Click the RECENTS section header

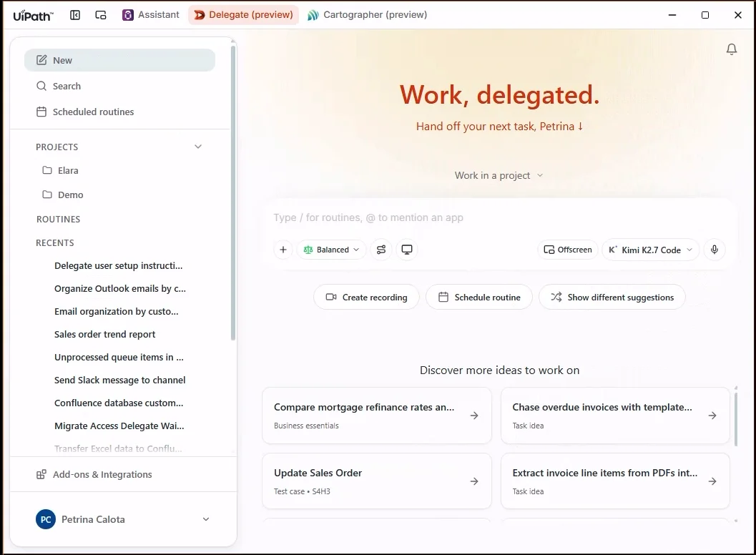click(x=55, y=243)
